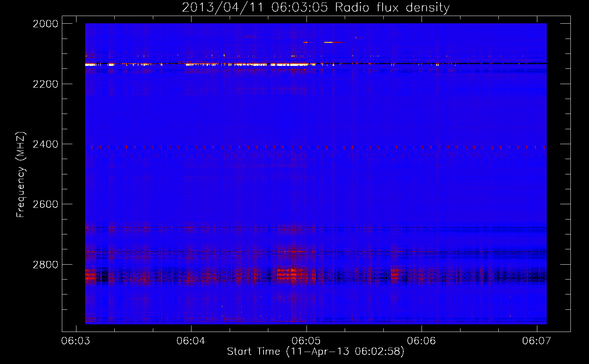
Task: Click the 06:07 time tick label
Action: click(537, 341)
